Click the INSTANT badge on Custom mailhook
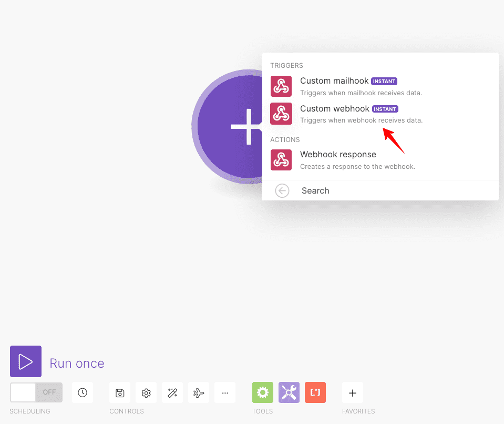The image size is (504, 424). point(384,82)
